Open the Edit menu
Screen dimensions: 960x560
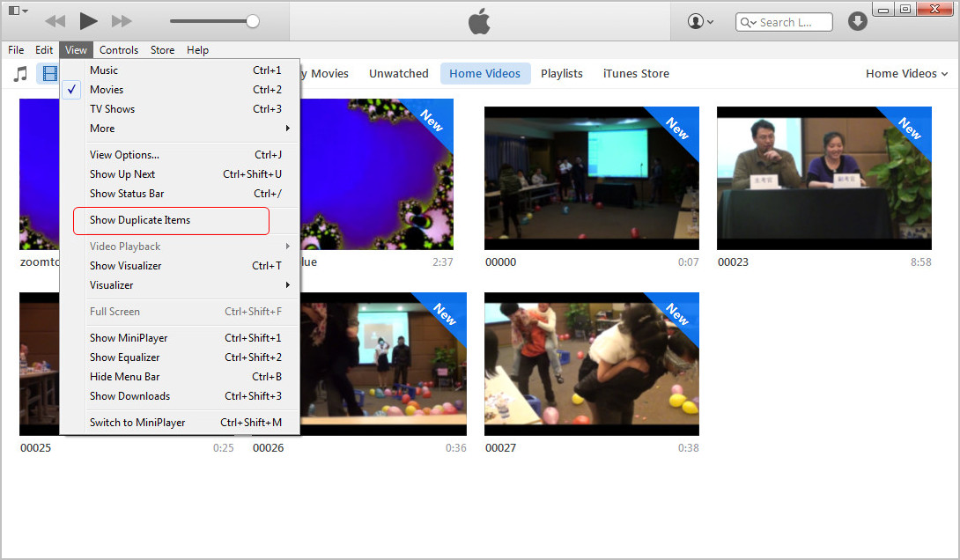point(44,50)
